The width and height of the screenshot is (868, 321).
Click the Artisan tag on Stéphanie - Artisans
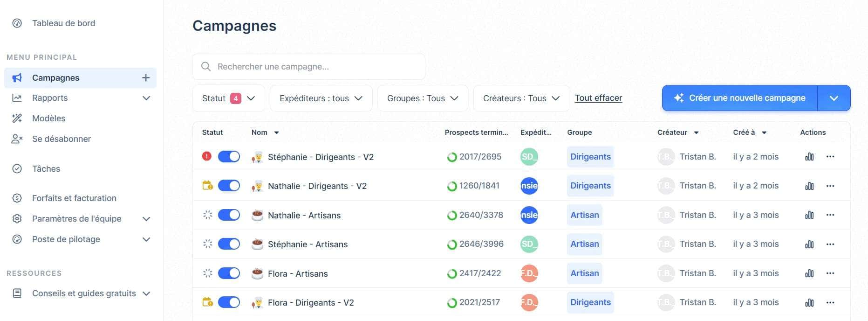coord(585,244)
